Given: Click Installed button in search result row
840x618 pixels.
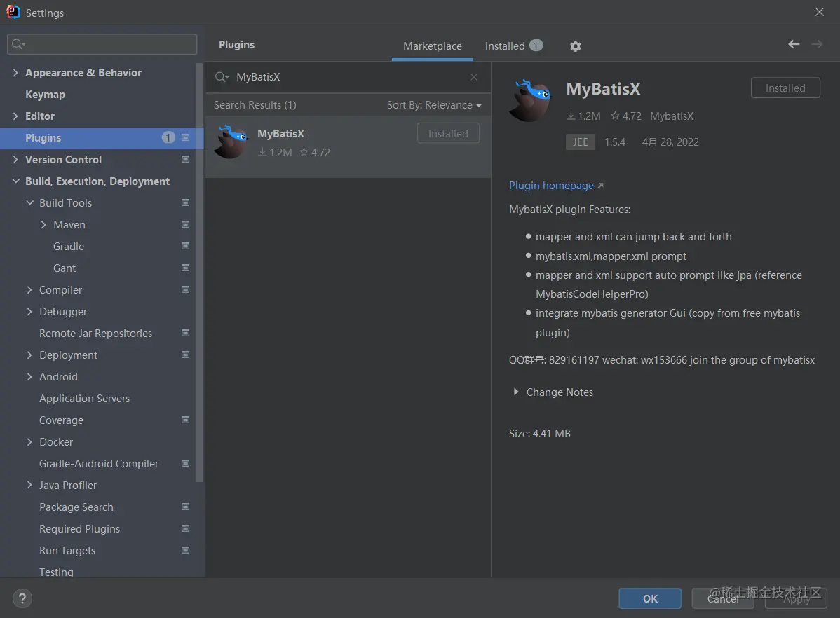Looking at the screenshot, I should click(448, 133).
